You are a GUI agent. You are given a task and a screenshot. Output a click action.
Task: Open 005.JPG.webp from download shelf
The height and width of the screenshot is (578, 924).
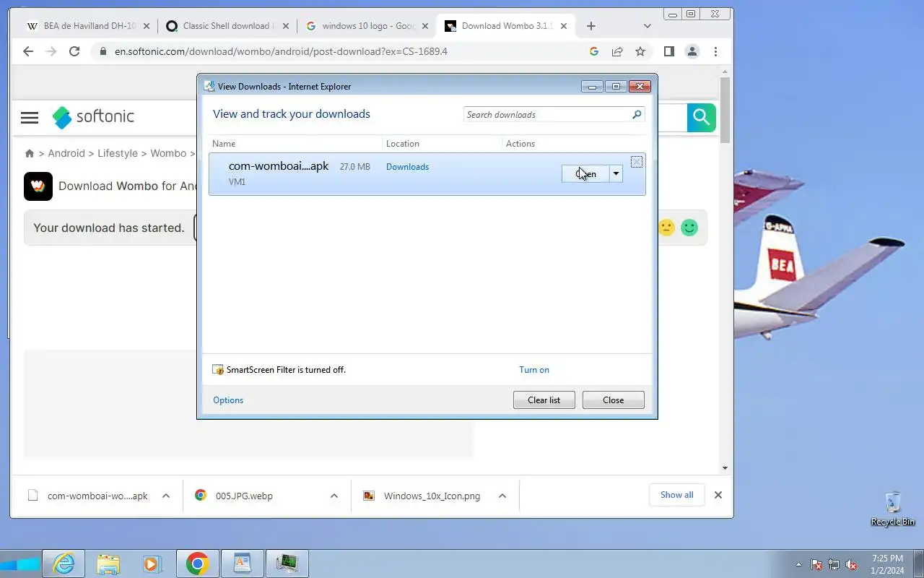click(245, 496)
